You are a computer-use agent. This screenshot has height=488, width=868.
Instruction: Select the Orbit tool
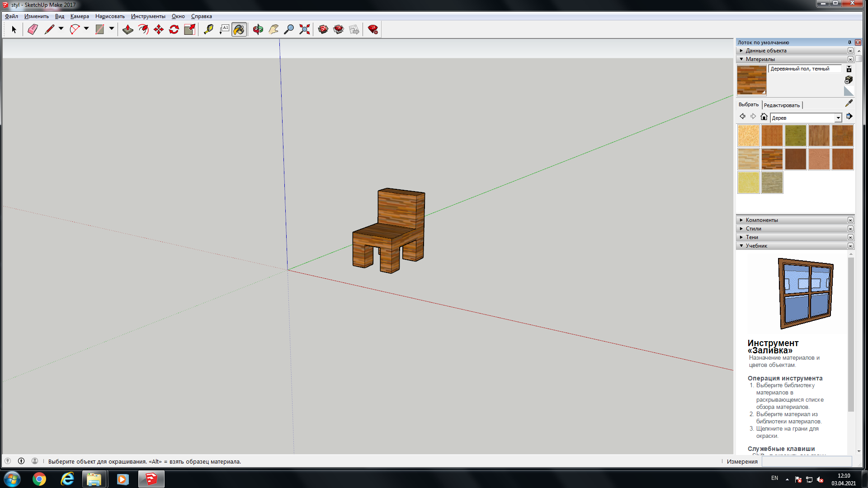pyautogui.click(x=258, y=29)
